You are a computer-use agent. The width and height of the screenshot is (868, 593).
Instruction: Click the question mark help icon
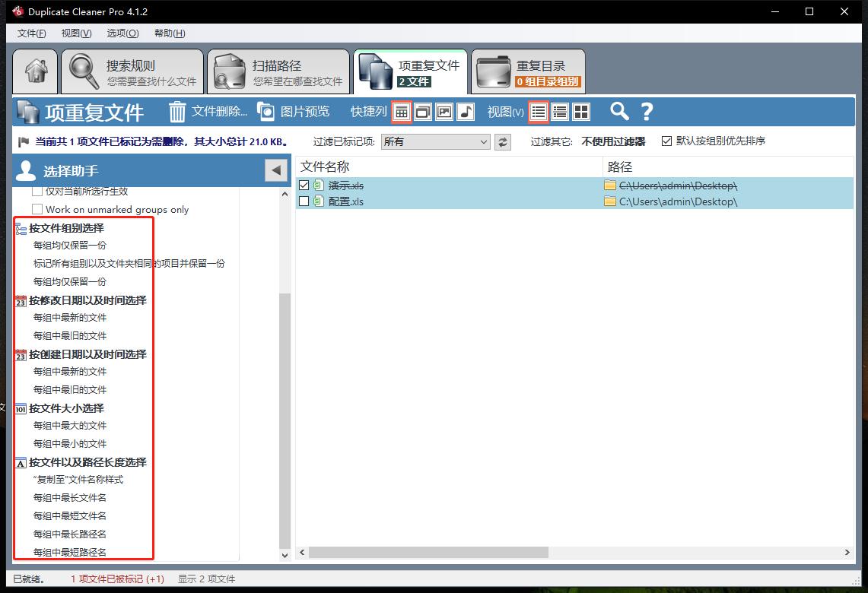coord(647,112)
